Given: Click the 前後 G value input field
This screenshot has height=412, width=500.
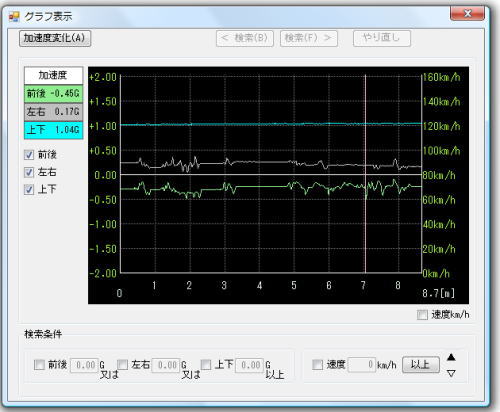Looking at the screenshot, I should [x=84, y=365].
